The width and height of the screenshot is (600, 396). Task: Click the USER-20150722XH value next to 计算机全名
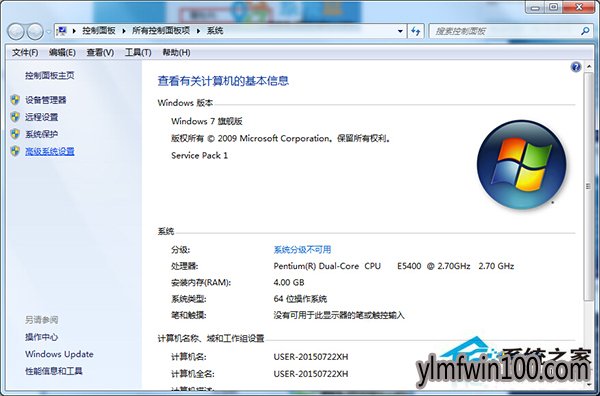coord(311,373)
